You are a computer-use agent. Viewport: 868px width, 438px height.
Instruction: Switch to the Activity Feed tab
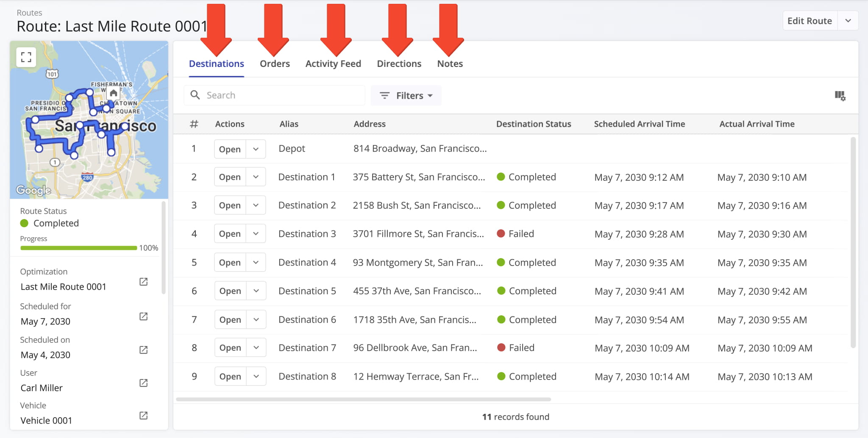click(x=333, y=64)
